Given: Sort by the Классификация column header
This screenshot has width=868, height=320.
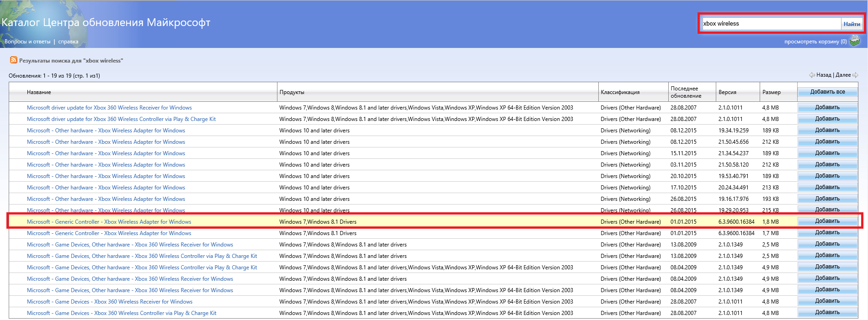Looking at the screenshot, I should (620, 92).
